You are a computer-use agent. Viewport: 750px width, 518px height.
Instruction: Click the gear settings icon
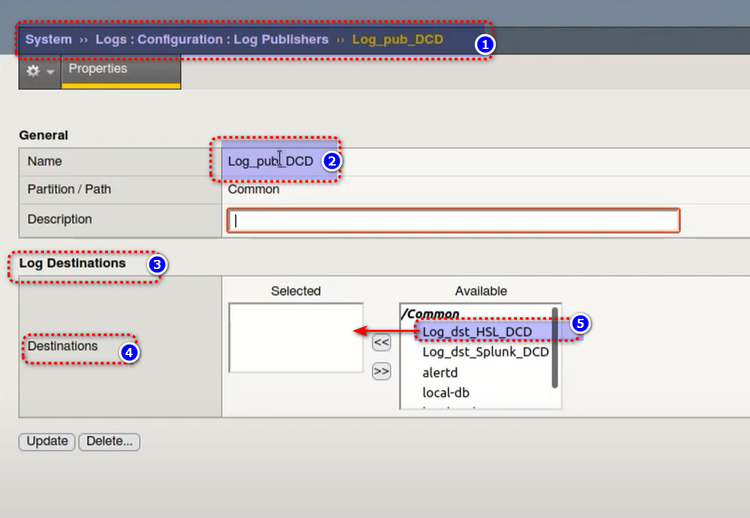click(33, 72)
